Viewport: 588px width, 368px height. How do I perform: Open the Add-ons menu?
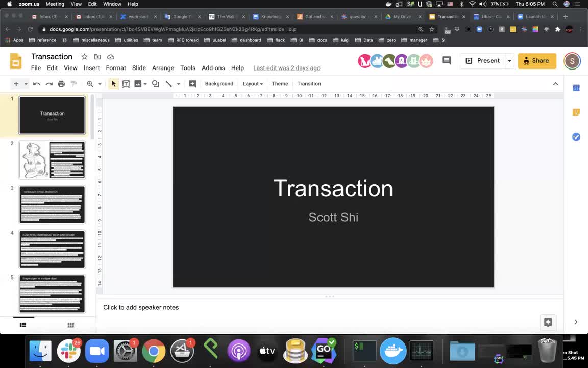[213, 68]
